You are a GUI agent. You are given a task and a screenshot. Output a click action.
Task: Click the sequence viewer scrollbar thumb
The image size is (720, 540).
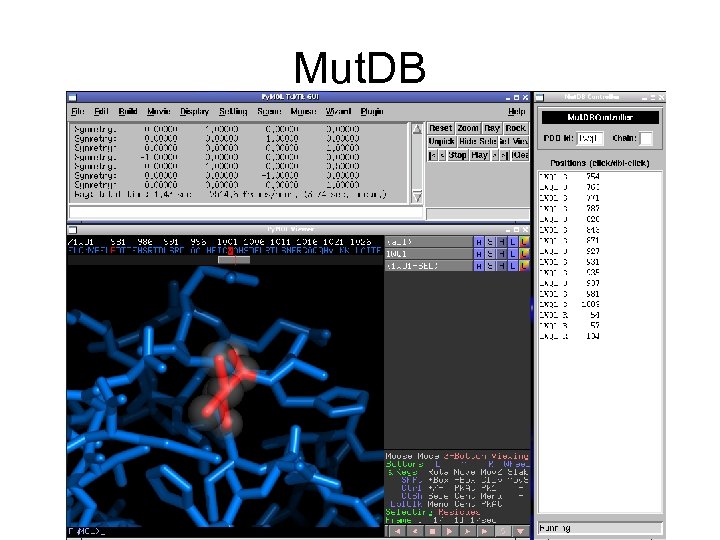(234, 260)
